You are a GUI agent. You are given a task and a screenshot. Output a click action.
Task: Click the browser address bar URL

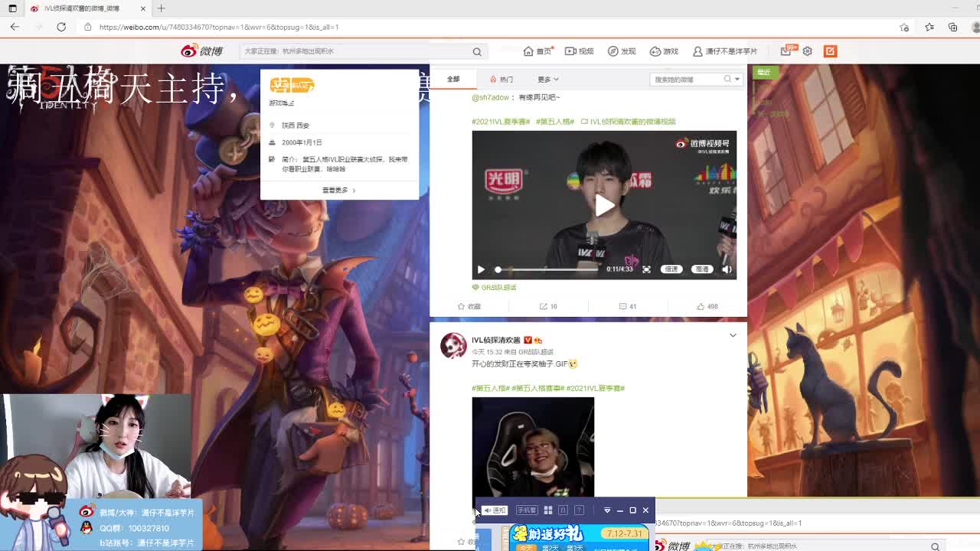pyautogui.click(x=219, y=27)
